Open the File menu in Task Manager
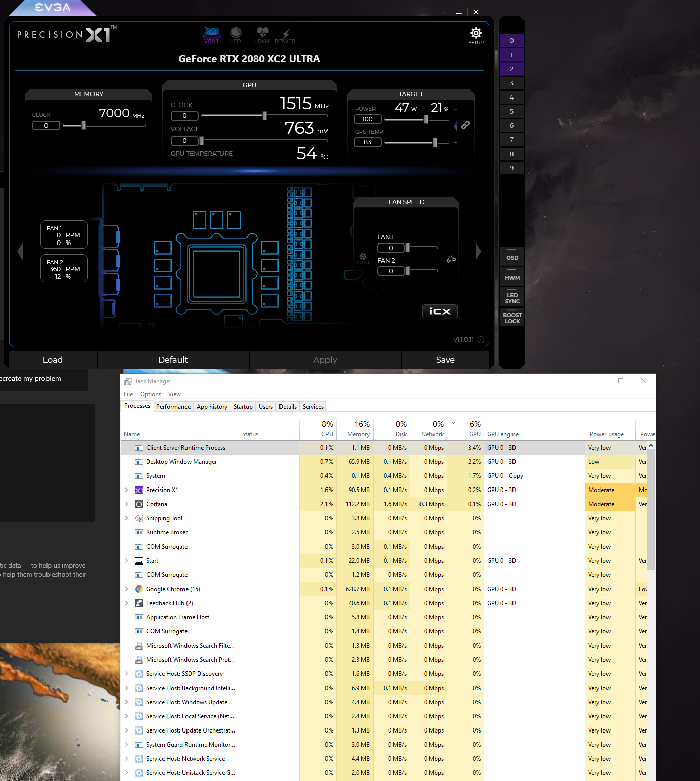 (128, 394)
